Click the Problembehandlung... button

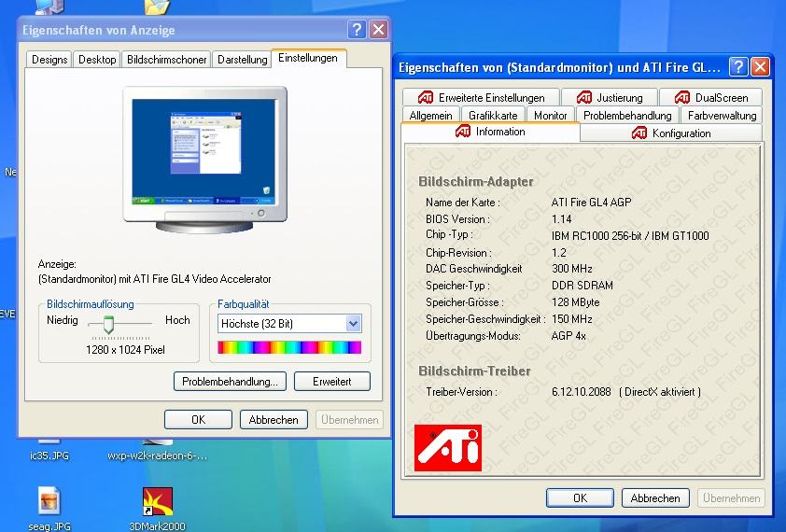(x=230, y=382)
